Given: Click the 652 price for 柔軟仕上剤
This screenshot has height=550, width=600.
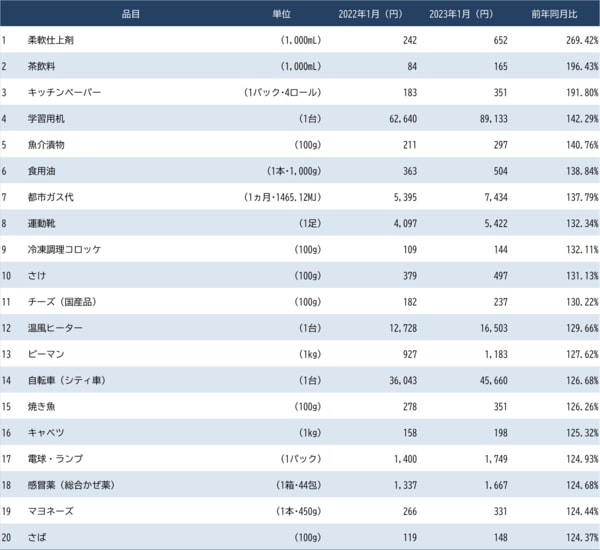Looking at the screenshot, I should click(501, 40).
